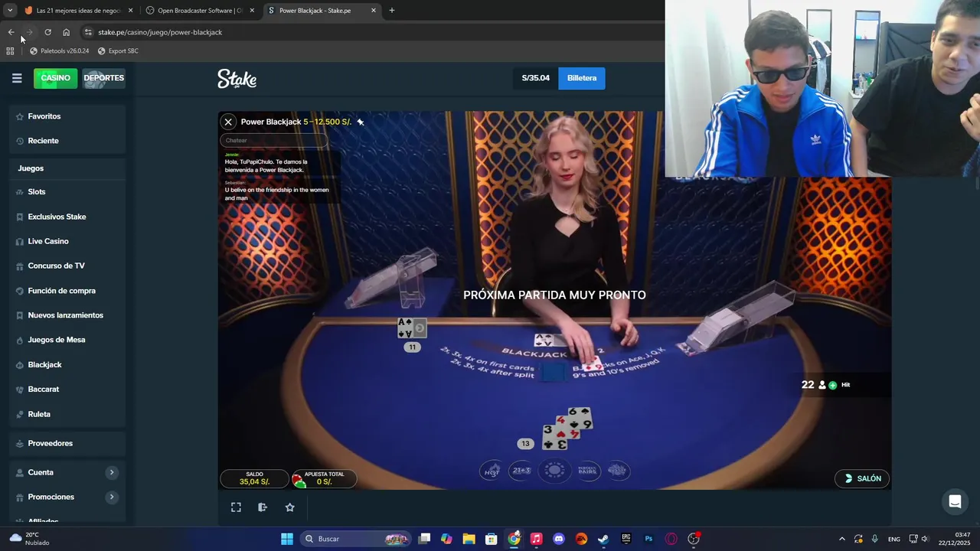
Task: Open Nuevos lanzamientos in sidebar
Action: [67, 315]
